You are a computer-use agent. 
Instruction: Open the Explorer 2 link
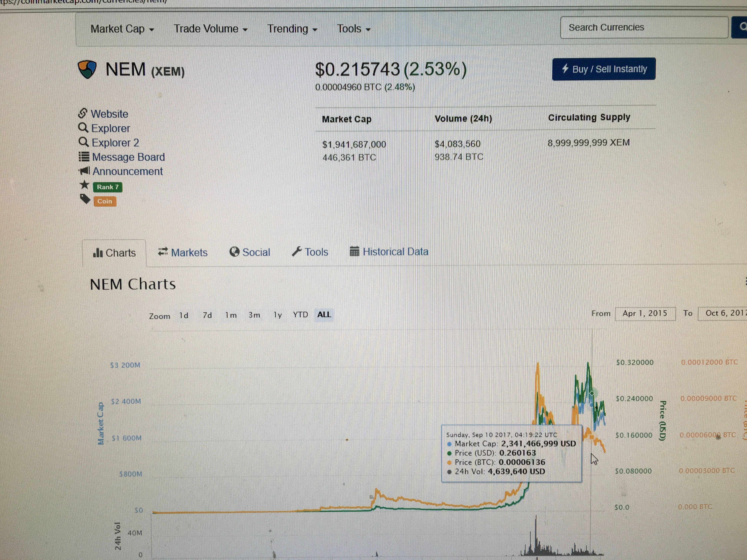coord(115,143)
